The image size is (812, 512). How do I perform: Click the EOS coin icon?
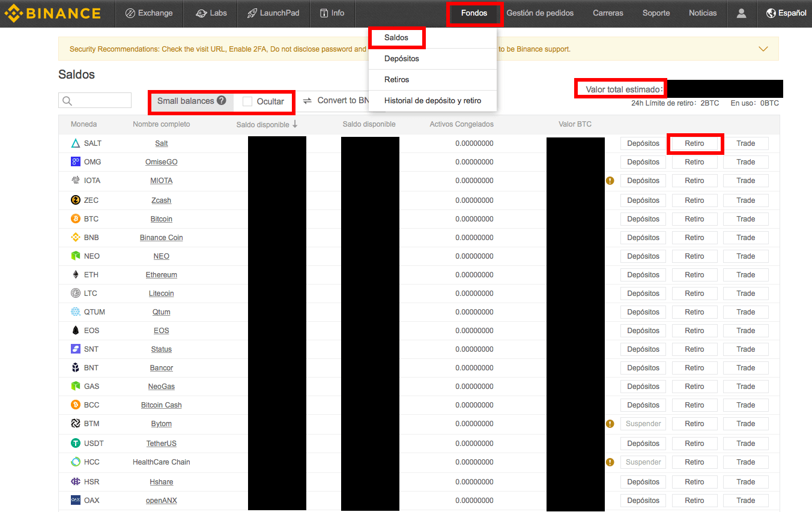click(76, 331)
